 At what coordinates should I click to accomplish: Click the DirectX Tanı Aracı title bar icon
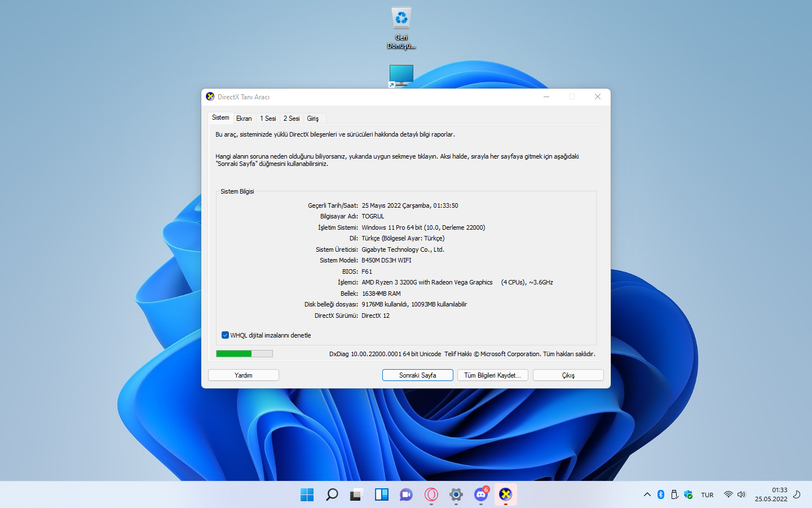pyautogui.click(x=210, y=97)
